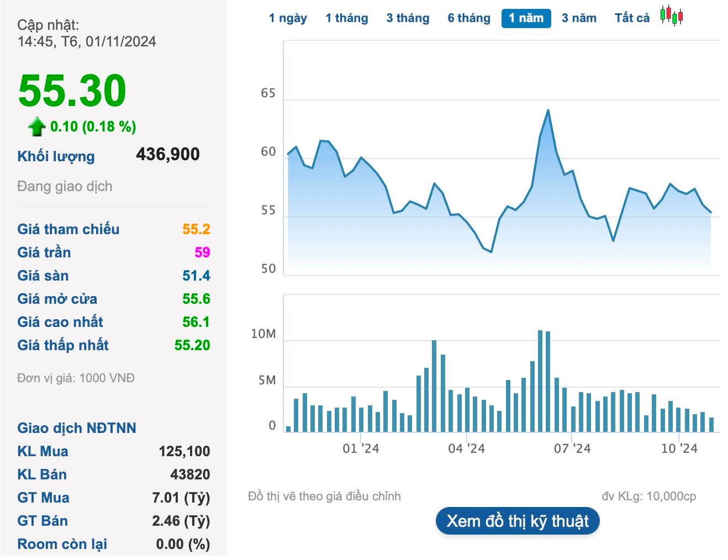Switch chart to 3 năm range
Image resolution: width=728 pixels, height=560 pixels.
579,18
